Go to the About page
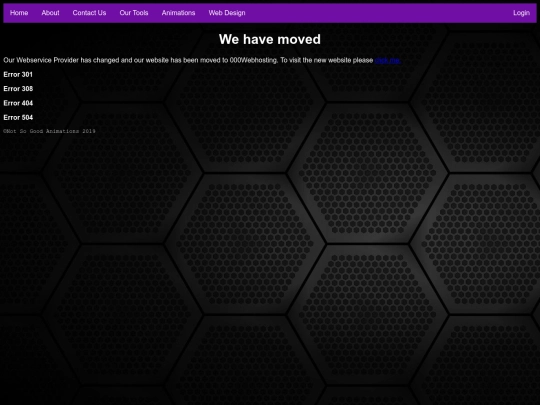The height and width of the screenshot is (405, 540). pos(50,13)
